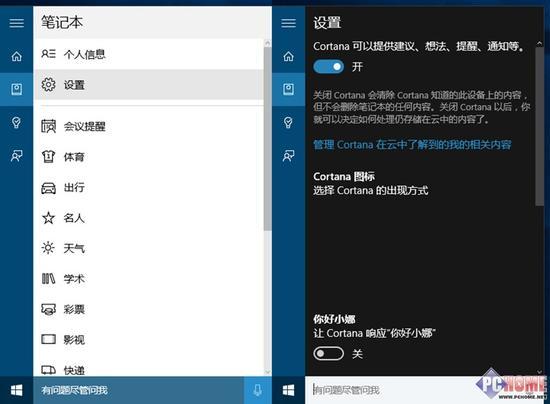550x404 pixels.
Task: Click ticket icon beside 彩票
Action: pyautogui.click(x=48, y=309)
